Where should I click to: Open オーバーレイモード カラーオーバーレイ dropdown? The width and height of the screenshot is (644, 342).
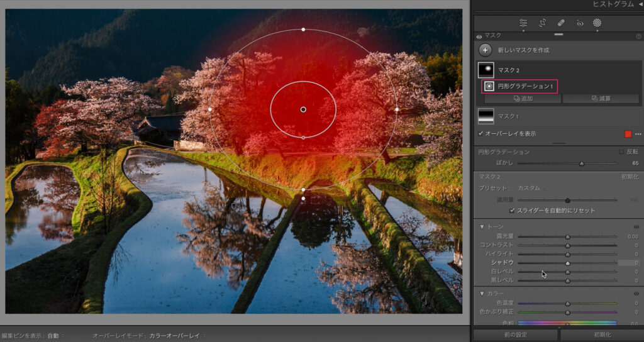(176, 336)
